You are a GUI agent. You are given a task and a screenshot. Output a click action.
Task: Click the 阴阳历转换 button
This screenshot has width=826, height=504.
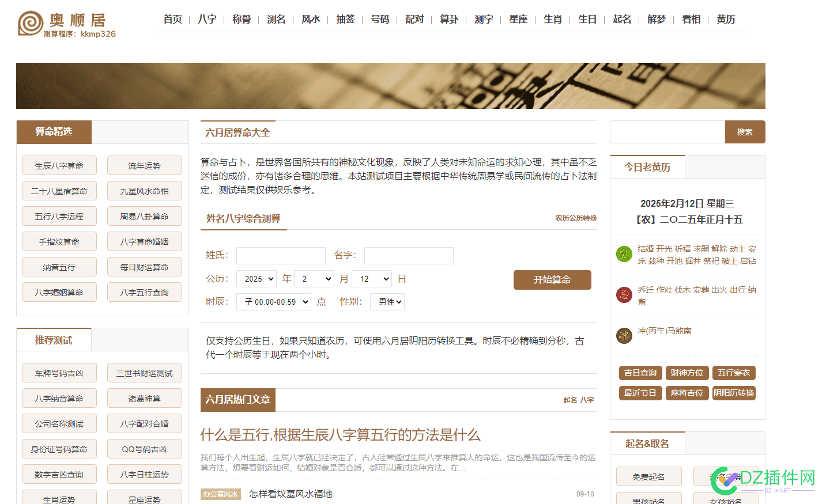coord(734,393)
